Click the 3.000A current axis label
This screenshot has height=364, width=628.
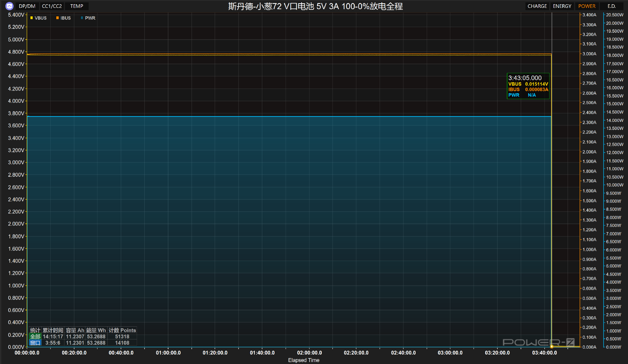pos(589,54)
